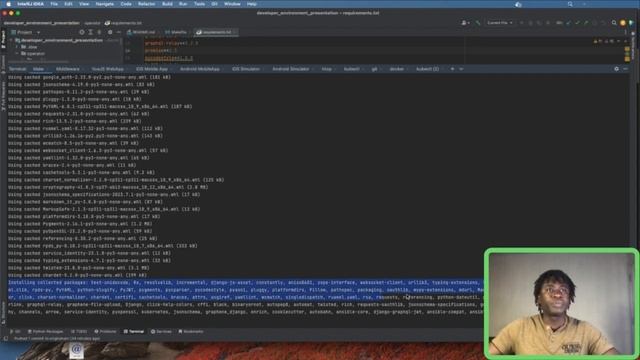Click the presenter webcam thumbnail
Viewport: 640px width, 360px height.
tap(562, 303)
